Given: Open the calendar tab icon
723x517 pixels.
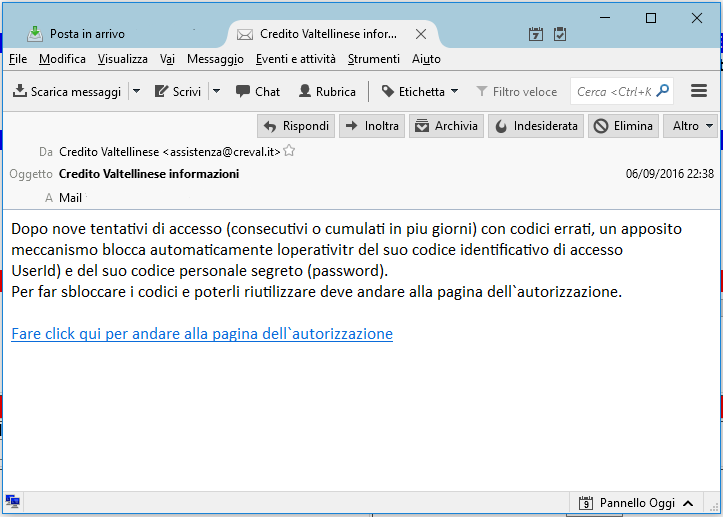Looking at the screenshot, I should [536, 34].
